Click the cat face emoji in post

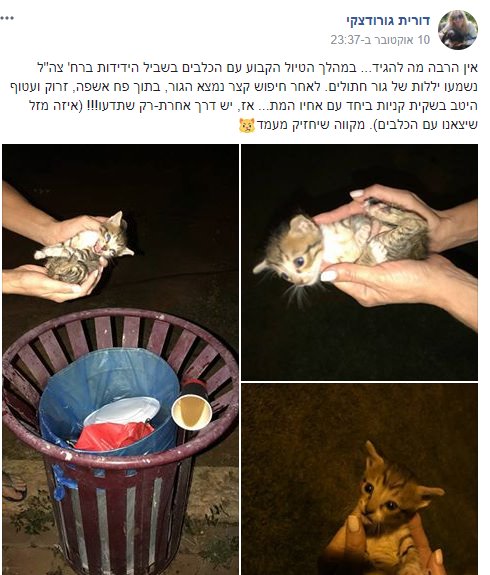click(x=247, y=125)
